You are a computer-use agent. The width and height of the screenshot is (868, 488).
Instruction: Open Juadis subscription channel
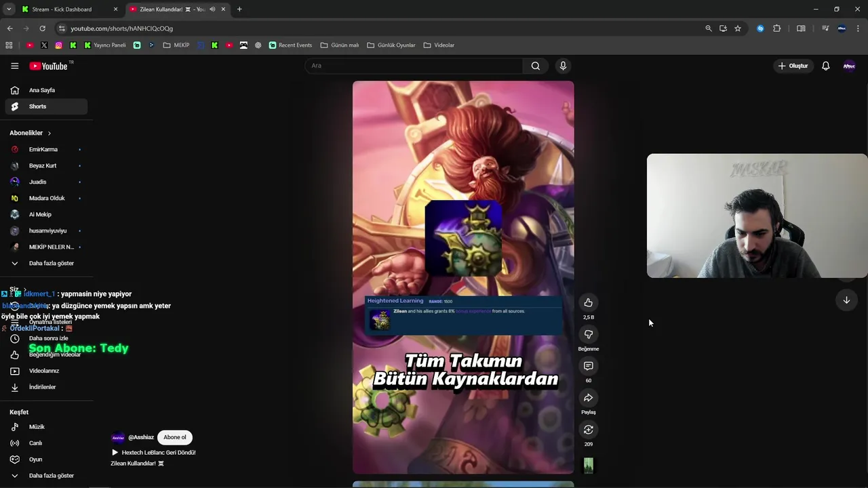[46, 182]
